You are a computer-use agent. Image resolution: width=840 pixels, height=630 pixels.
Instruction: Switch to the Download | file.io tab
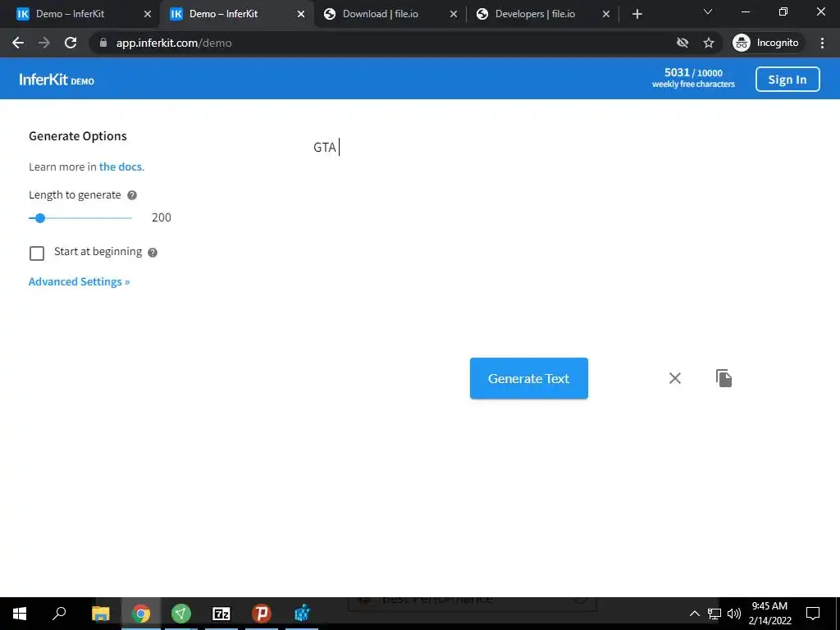click(381, 14)
